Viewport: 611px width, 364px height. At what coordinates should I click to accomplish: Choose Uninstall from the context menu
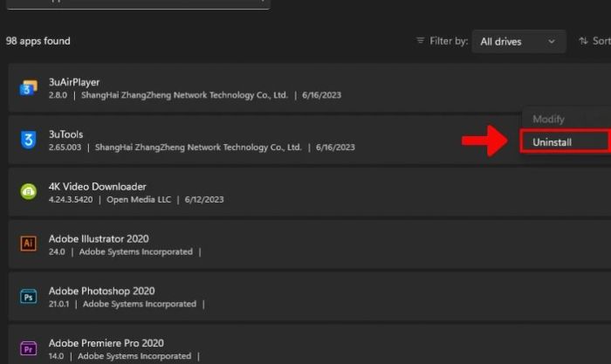pos(565,142)
